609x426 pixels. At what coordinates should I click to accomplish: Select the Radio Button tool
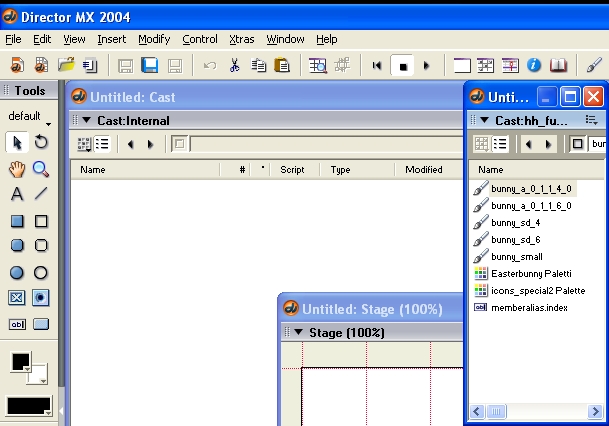click(41, 298)
